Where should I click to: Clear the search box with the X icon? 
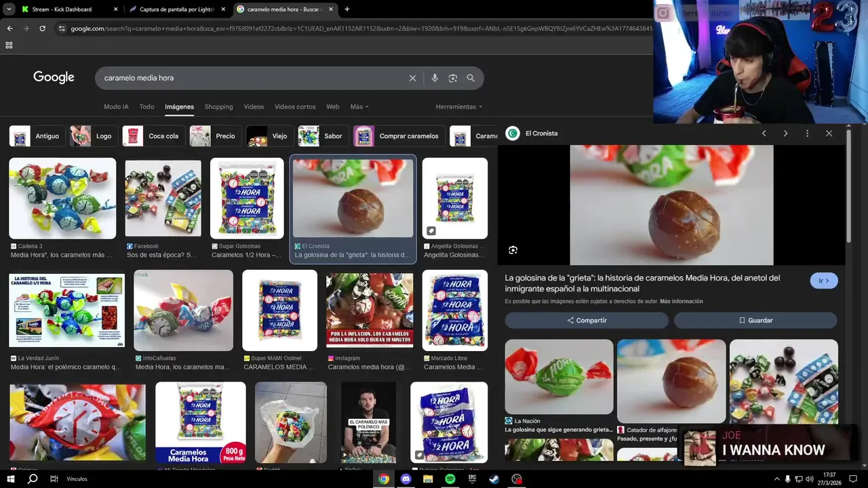pyautogui.click(x=412, y=78)
